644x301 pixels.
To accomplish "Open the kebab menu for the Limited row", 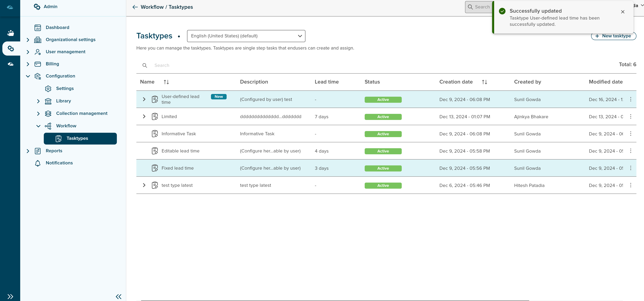I will coord(631,117).
